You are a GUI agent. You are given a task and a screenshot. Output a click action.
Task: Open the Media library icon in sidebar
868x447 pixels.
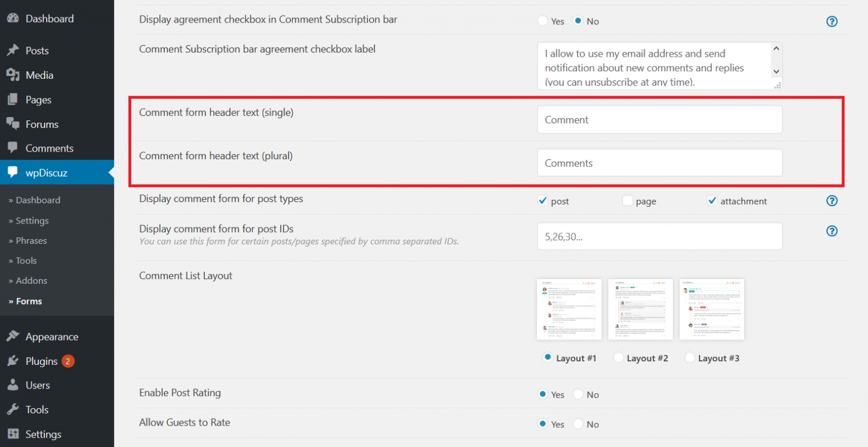13,75
